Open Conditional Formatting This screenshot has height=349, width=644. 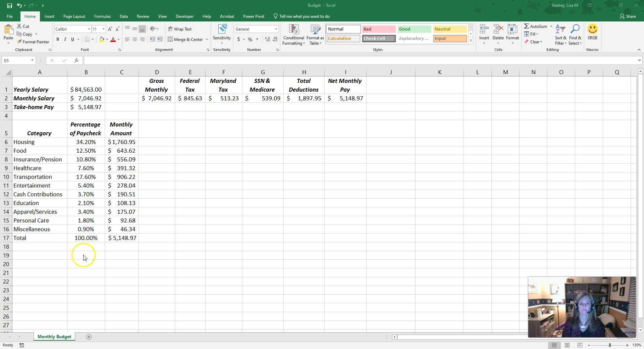point(293,35)
